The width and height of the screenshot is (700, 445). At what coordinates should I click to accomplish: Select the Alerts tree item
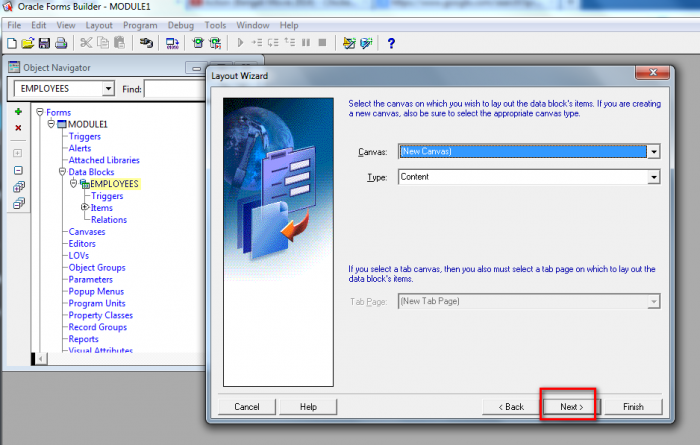click(80, 148)
